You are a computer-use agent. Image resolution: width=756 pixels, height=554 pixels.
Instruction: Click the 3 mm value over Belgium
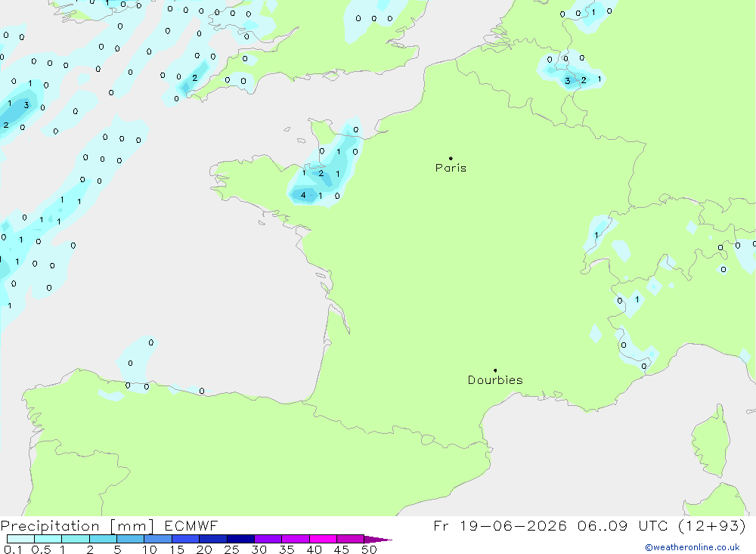(x=568, y=81)
